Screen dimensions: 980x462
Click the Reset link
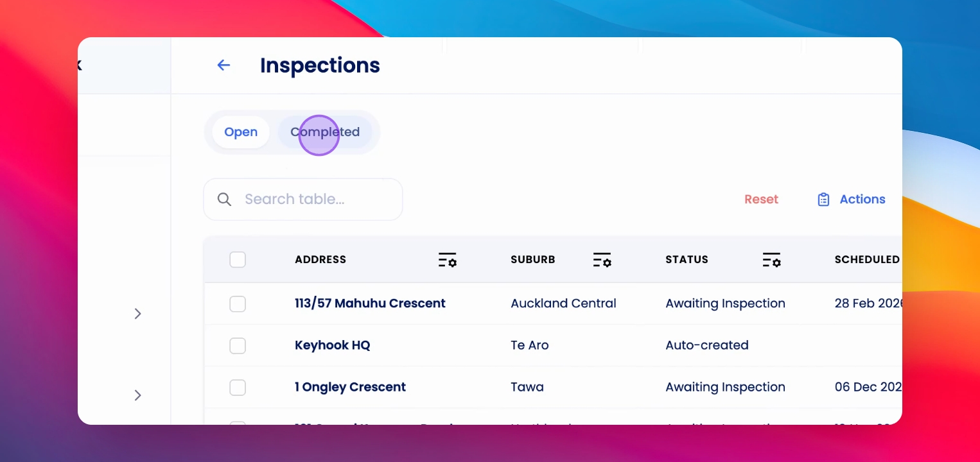pyautogui.click(x=761, y=200)
